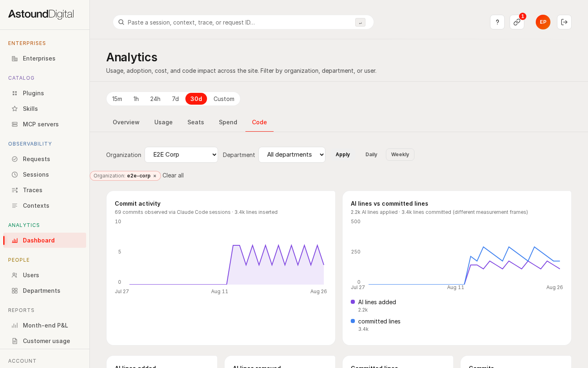The image size is (588, 368).
Task: Open the MCP servers page
Action: click(45, 124)
